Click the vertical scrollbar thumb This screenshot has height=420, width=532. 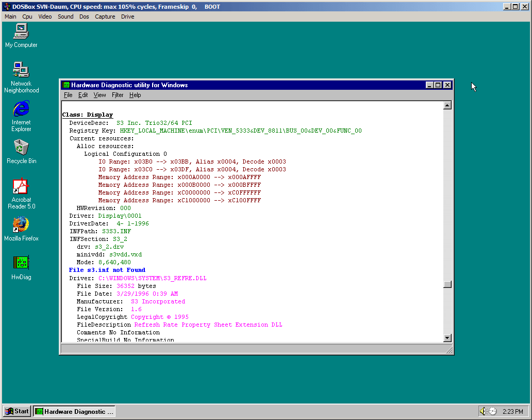447,284
